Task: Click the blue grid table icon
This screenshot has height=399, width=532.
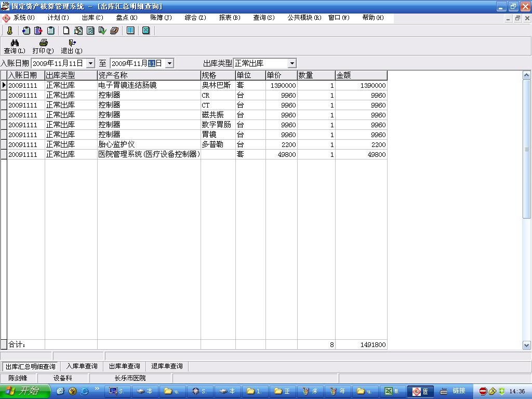Action: click(130, 31)
